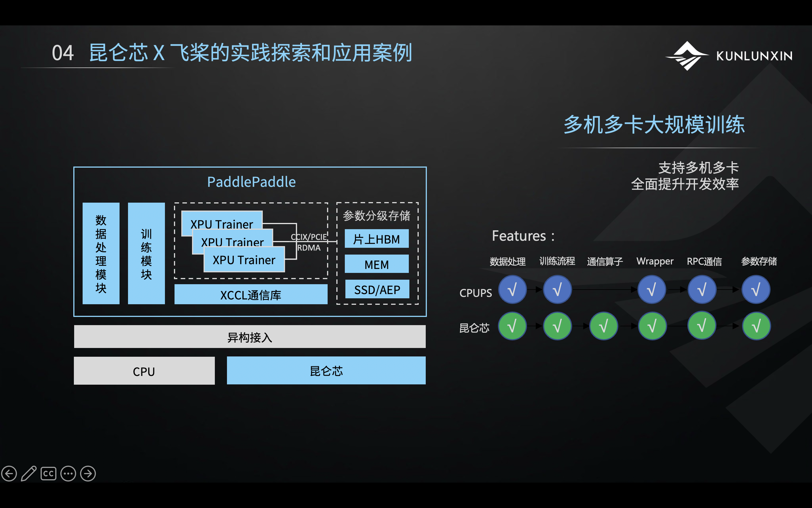Select the 训练模块 block
Viewport: 812px width, 508px height.
[x=146, y=253]
